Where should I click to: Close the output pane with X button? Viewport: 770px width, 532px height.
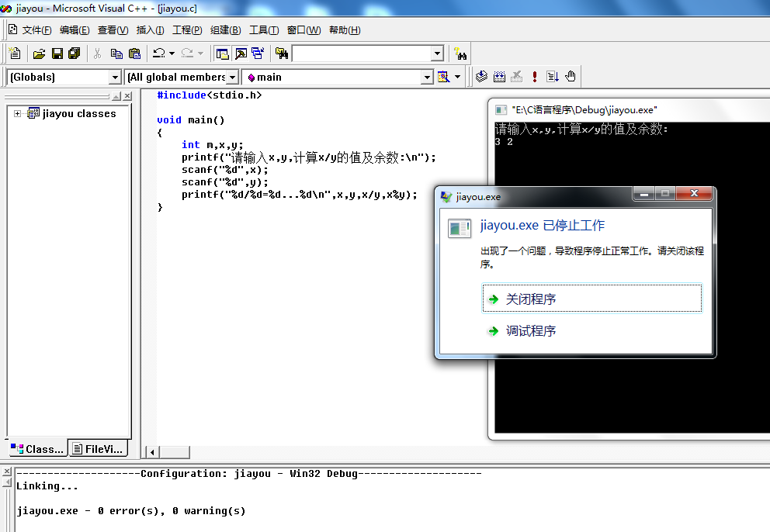pos(6,472)
